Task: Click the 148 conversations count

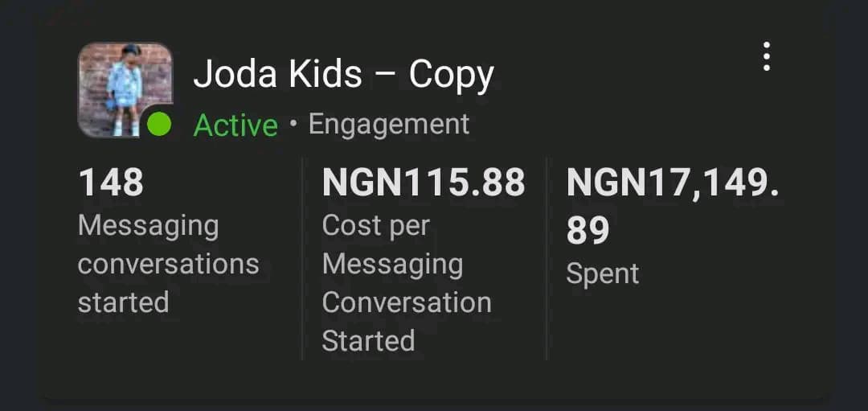Action: point(111,182)
